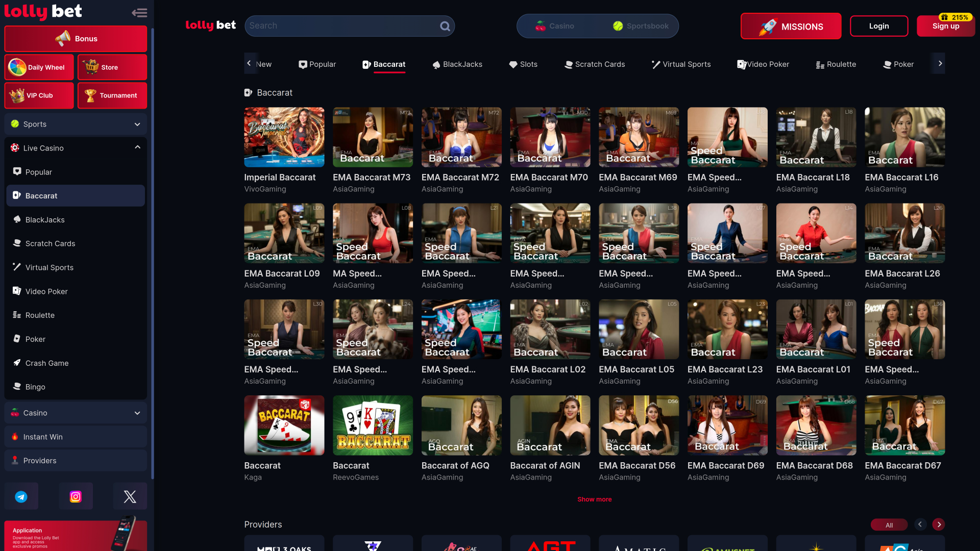Click the X (Twitter) social icon
The width and height of the screenshot is (980, 551).
pyautogui.click(x=130, y=495)
